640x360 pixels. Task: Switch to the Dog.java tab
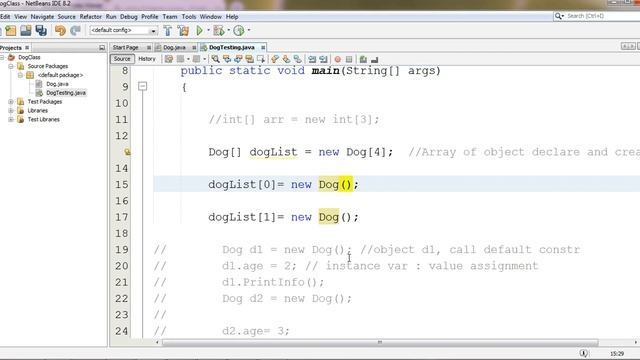pos(174,48)
